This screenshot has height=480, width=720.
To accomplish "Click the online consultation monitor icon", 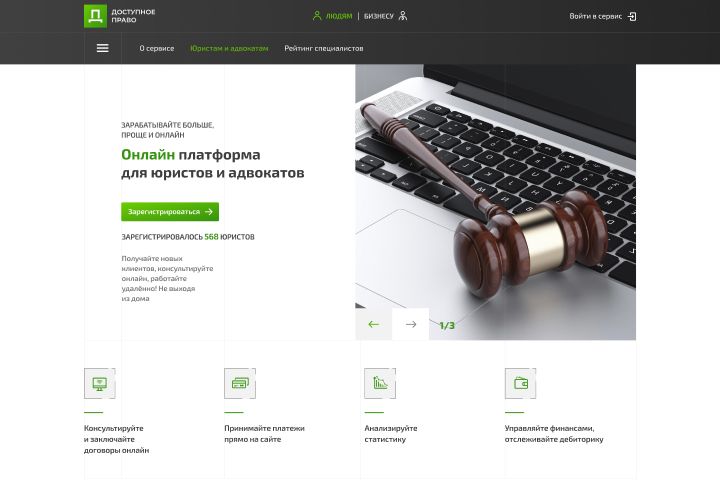I will (100, 383).
